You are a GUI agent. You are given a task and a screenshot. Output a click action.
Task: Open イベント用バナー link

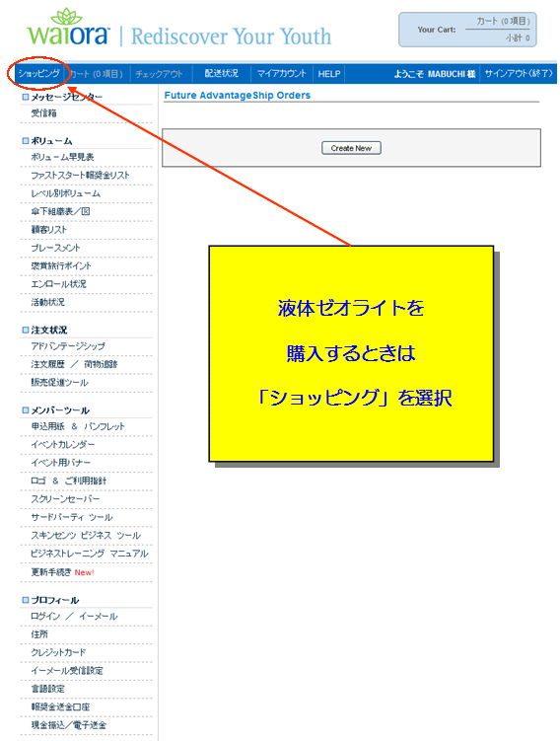[60, 463]
